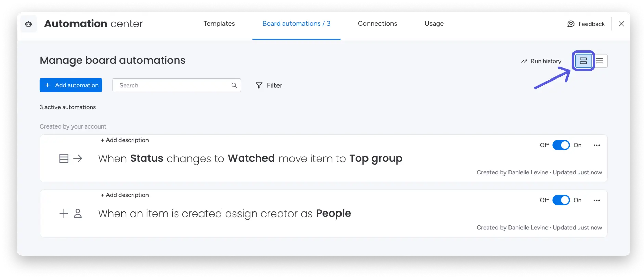This screenshot has height=278, width=644.
Task: Open the Usage tab
Action: coord(434,24)
